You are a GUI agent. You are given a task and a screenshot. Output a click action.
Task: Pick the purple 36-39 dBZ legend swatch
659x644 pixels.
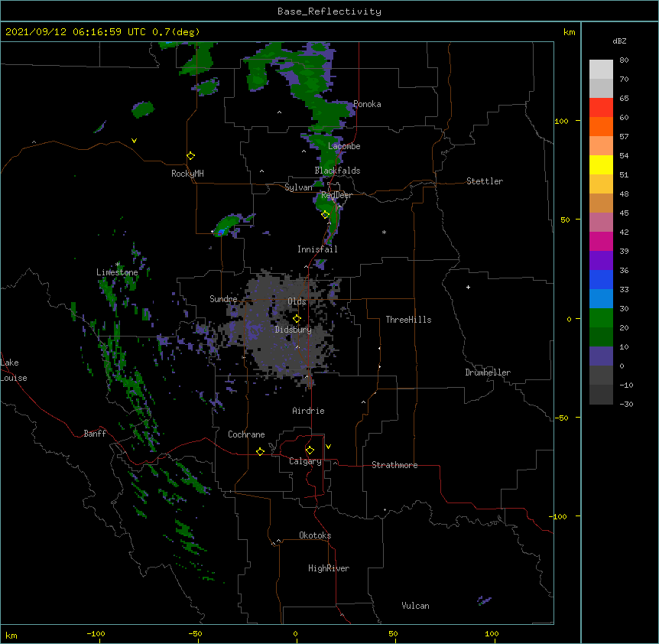601,261
